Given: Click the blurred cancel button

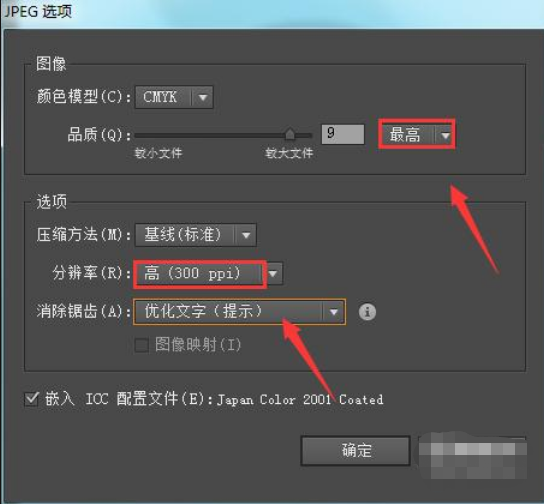Looking at the screenshot, I should [473, 452].
